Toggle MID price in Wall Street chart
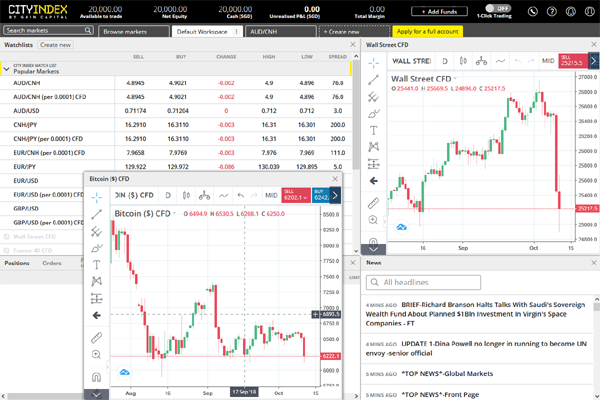Viewport: 600px width, 400px height. coord(548,61)
